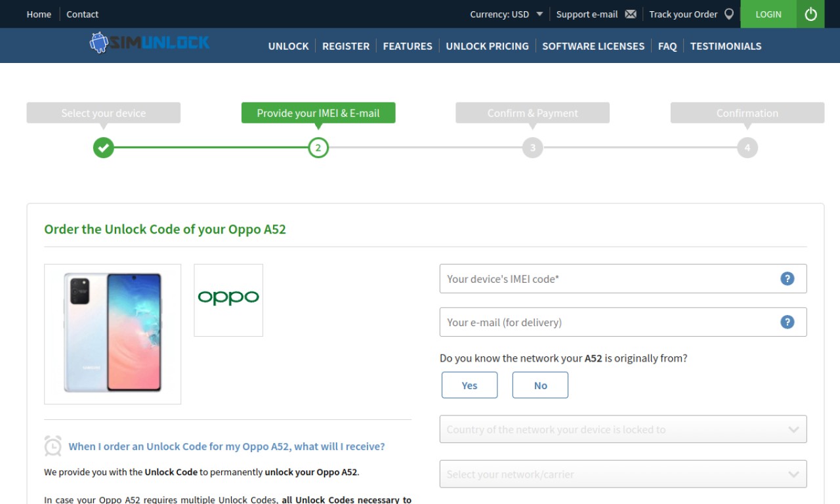Viewport: 840px width, 504px height.
Task: Open the Unlock Pricing menu item
Action: tap(487, 46)
